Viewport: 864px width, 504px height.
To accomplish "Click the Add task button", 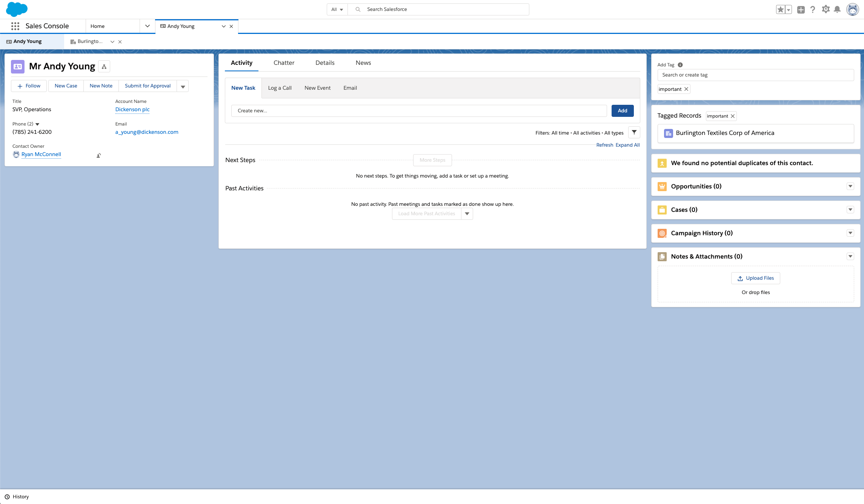I will coord(623,111).
